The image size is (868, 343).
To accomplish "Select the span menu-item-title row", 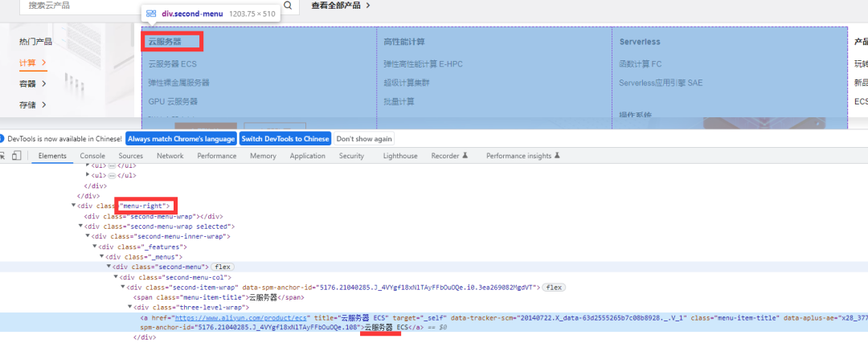I will (219, 298).
